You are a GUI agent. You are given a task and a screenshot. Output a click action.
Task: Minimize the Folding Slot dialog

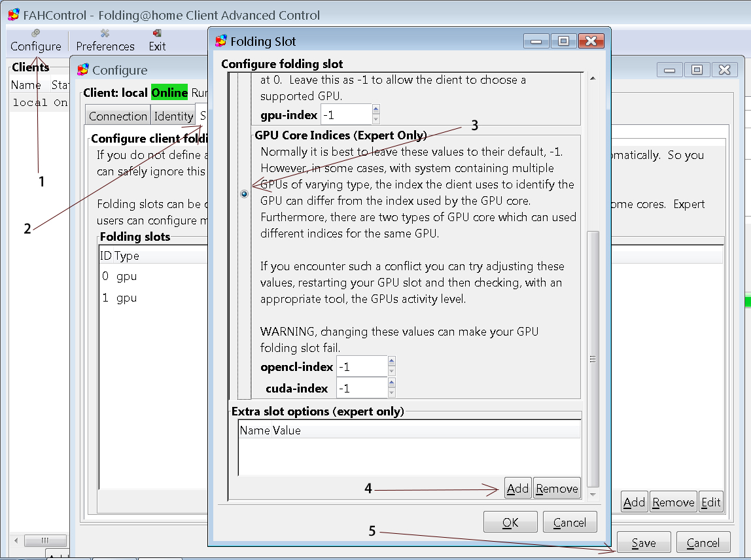click(x=536, y=41)
